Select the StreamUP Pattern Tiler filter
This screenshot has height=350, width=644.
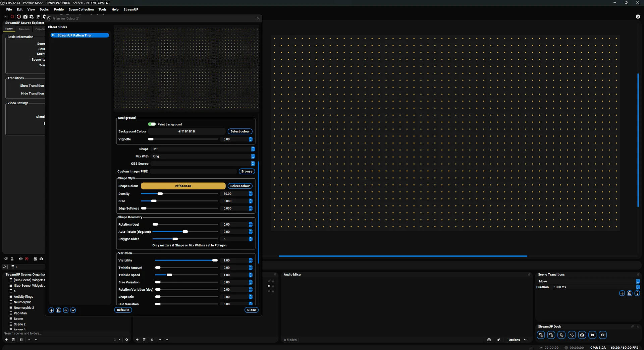[80, 35]
